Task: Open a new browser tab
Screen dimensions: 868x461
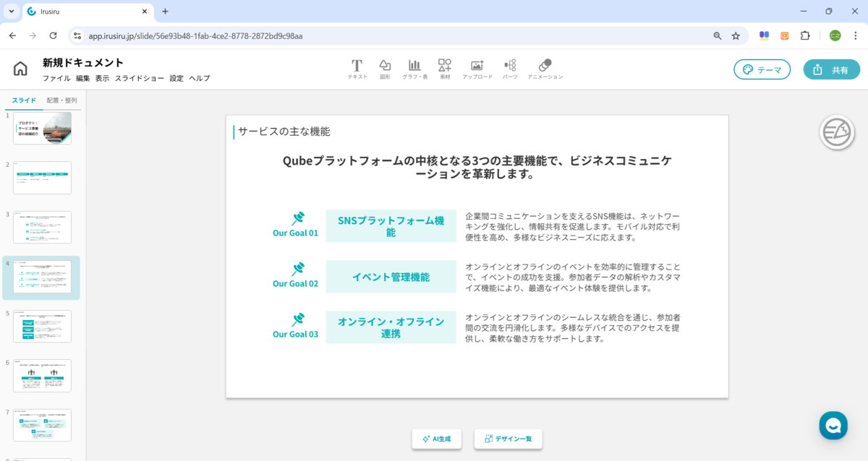Action: (x=165, y=12)
